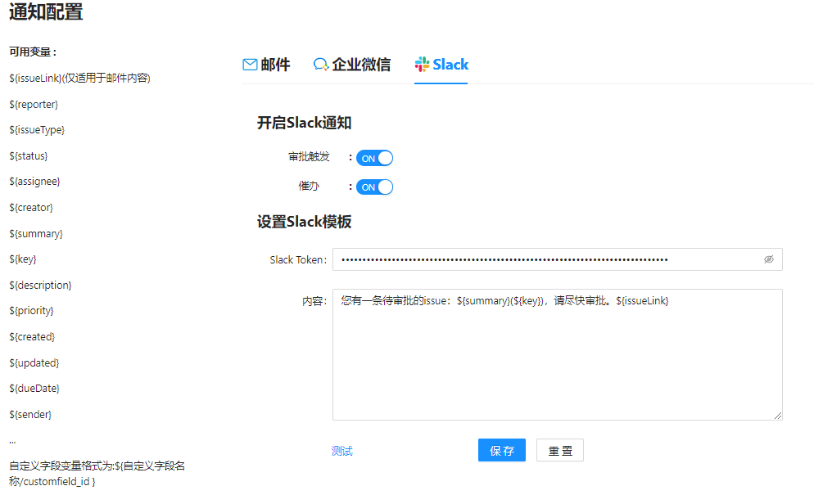Click the ${summary} variable in the list
Screen dimensions: 814x504
click(x=36, y=234)
